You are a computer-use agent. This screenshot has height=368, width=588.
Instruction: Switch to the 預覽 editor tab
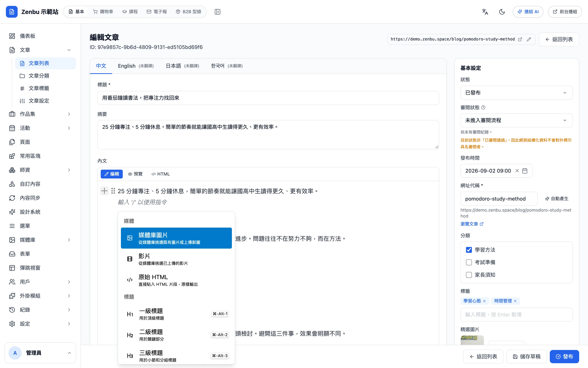click(135, 174)
